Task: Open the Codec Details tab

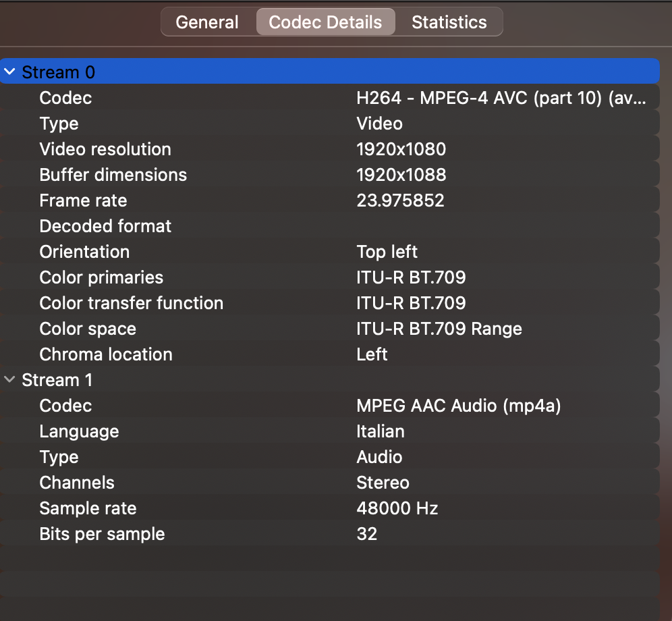Action: coord(325,22)
